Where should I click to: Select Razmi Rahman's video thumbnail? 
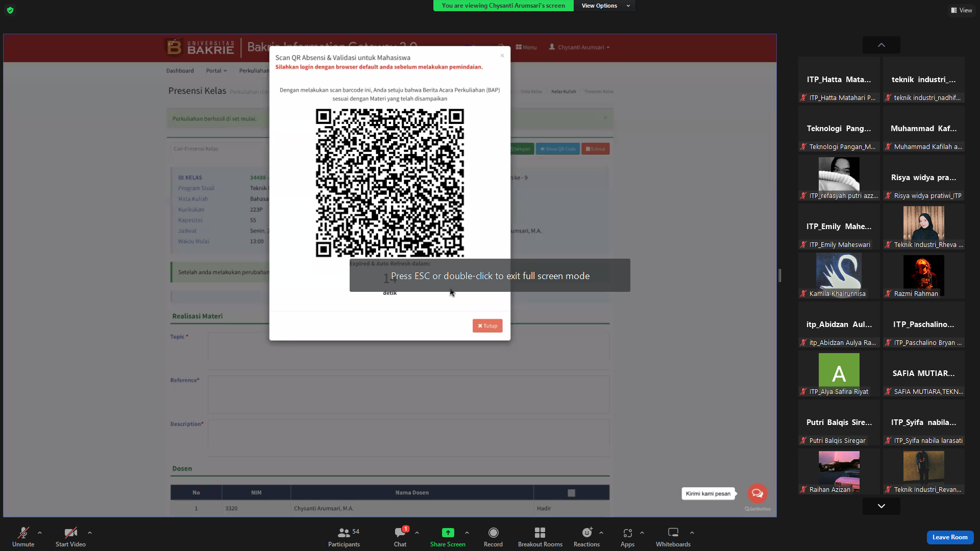[924, 275]
